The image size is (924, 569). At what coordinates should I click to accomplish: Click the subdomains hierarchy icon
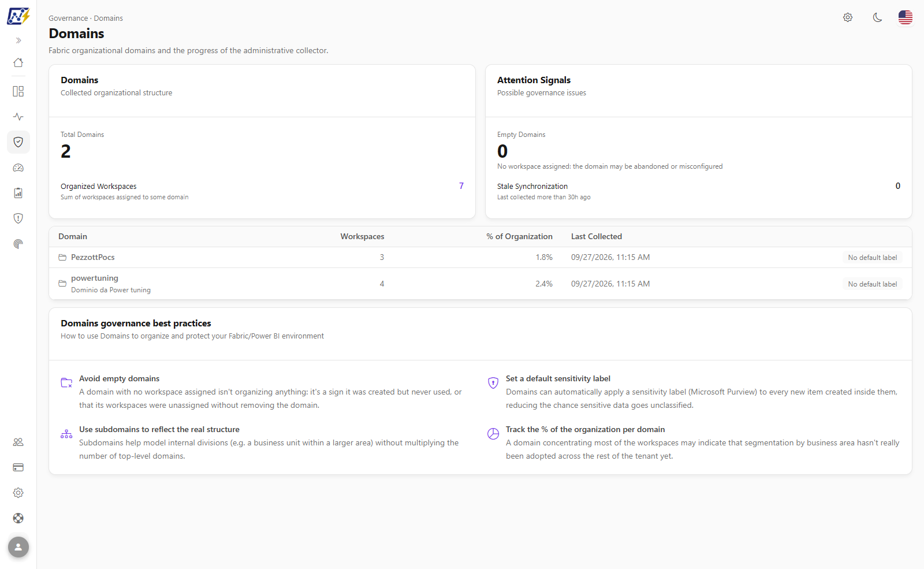pyautogui.click(x=66, y=433)
